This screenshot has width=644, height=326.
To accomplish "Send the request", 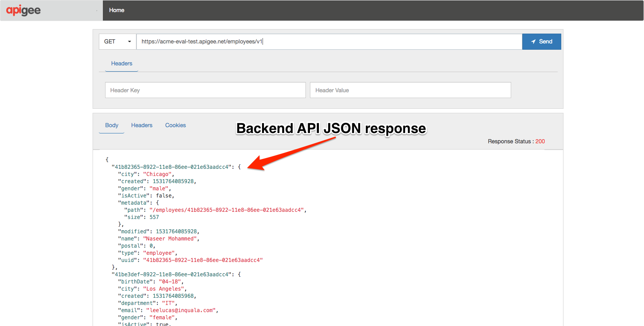I will [x=542, y=42].
